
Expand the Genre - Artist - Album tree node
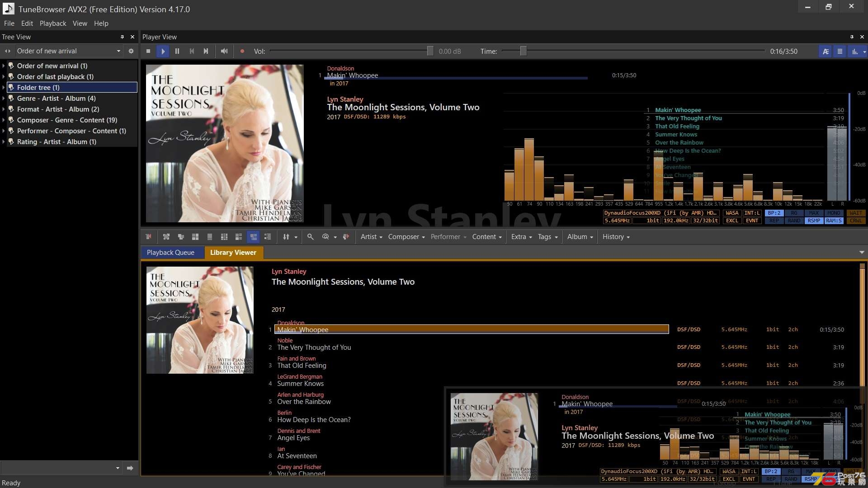(x=4, y=99)
